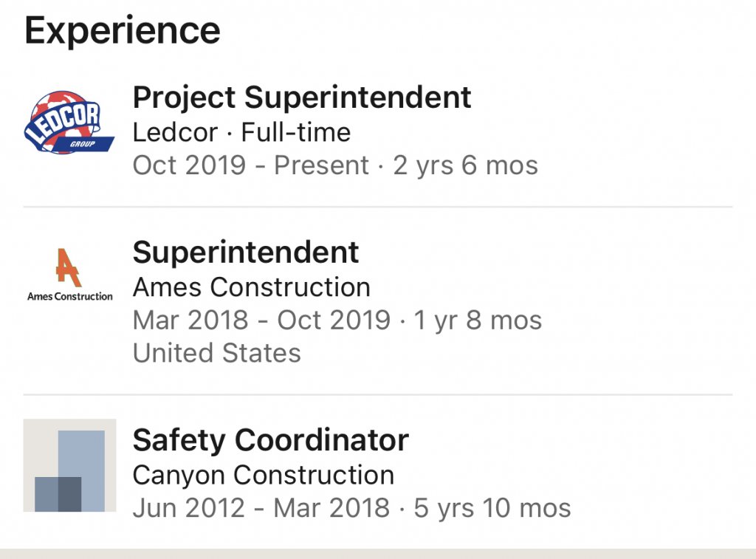This screenshot has height=559, width=756.
Task: Click the 1 yr 8 mos duration
Action: [x=478, y=320]
